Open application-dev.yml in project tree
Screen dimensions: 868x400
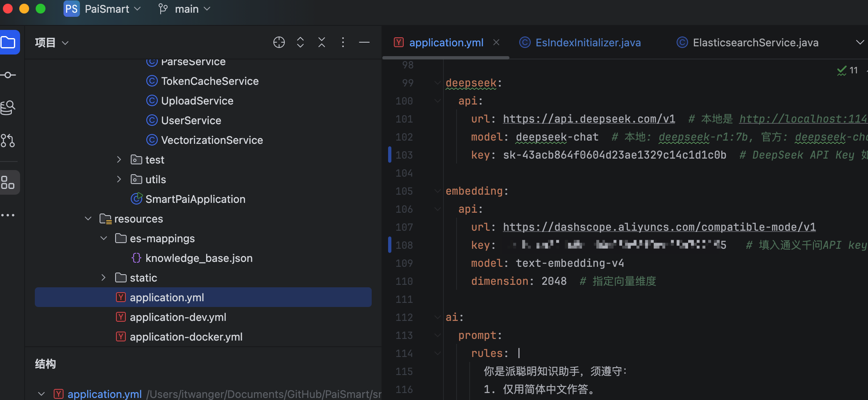coord(178,317)
